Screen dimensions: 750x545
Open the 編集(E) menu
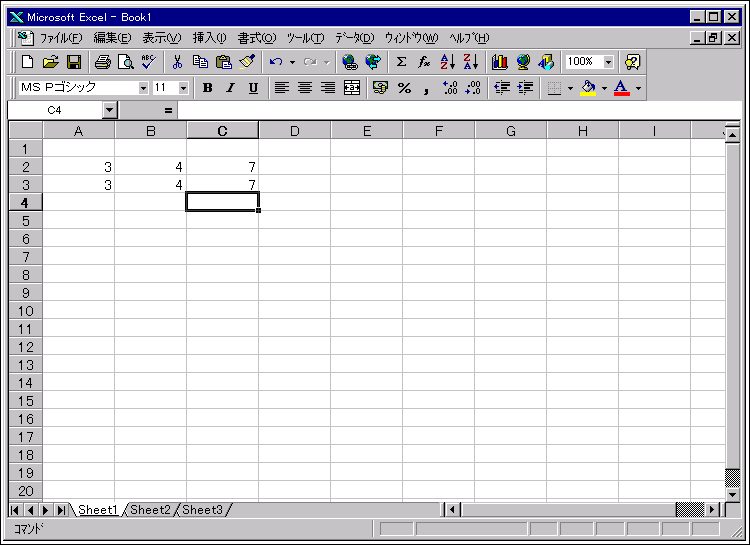(x=112, y=38)
